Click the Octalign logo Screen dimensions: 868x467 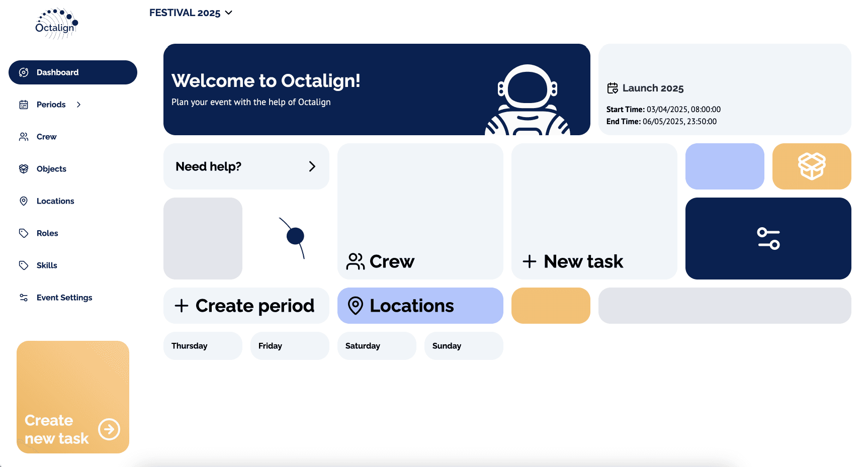pos(56,24)
